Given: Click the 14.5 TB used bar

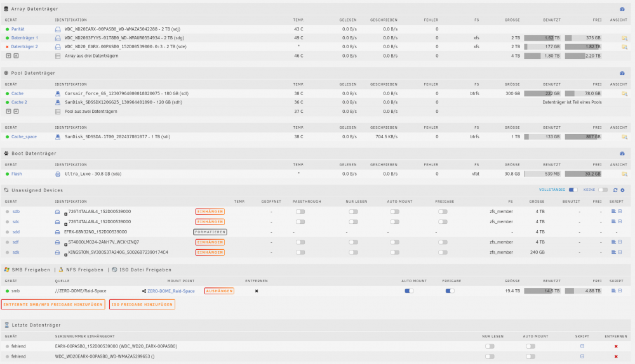Looking at the screenshot, I should pos(542,291).
